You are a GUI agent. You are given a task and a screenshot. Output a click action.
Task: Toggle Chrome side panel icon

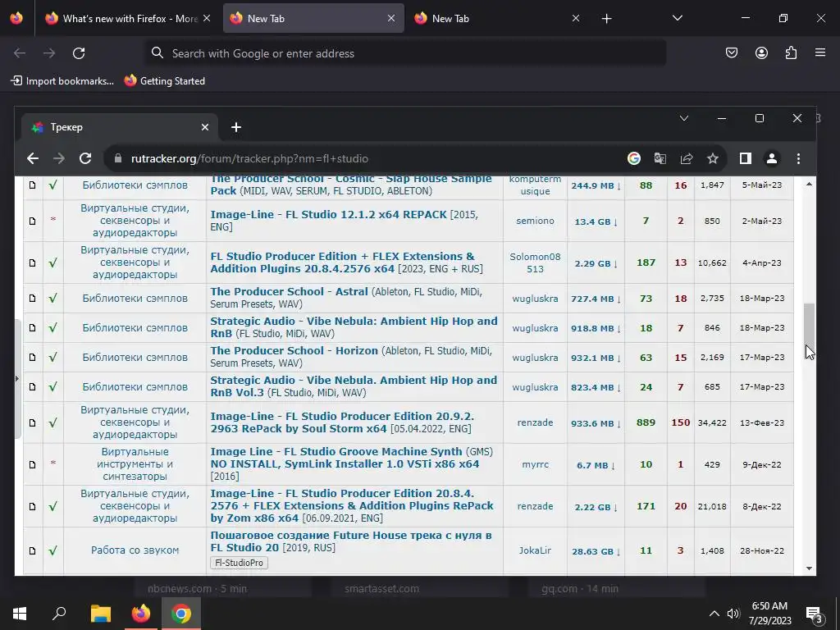[745, 158]
